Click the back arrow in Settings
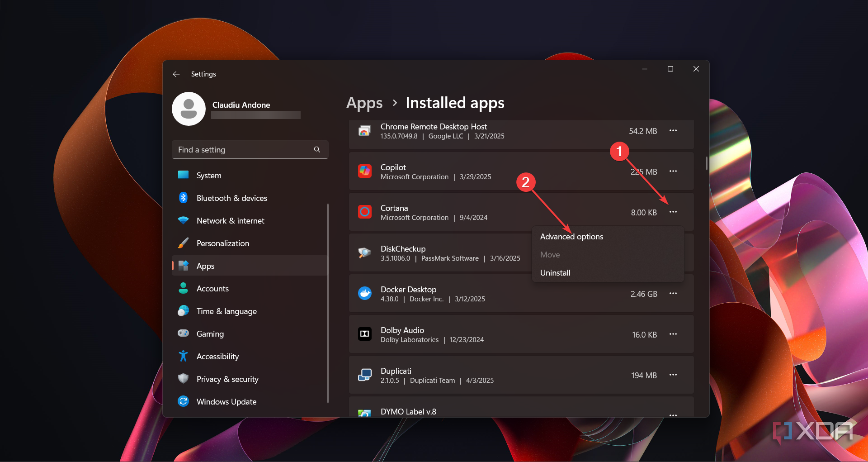Viewport: 868px width, 462px height. click(176, 74)
